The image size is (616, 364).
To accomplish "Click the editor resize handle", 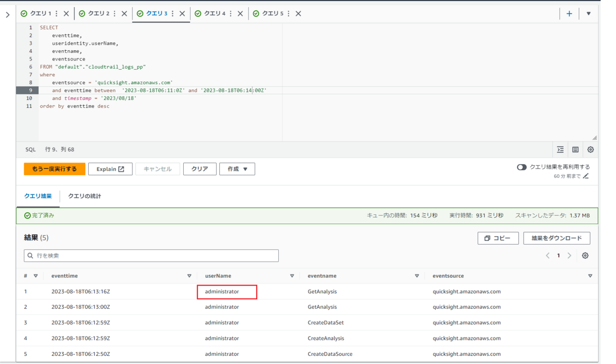I will (594, 138).
